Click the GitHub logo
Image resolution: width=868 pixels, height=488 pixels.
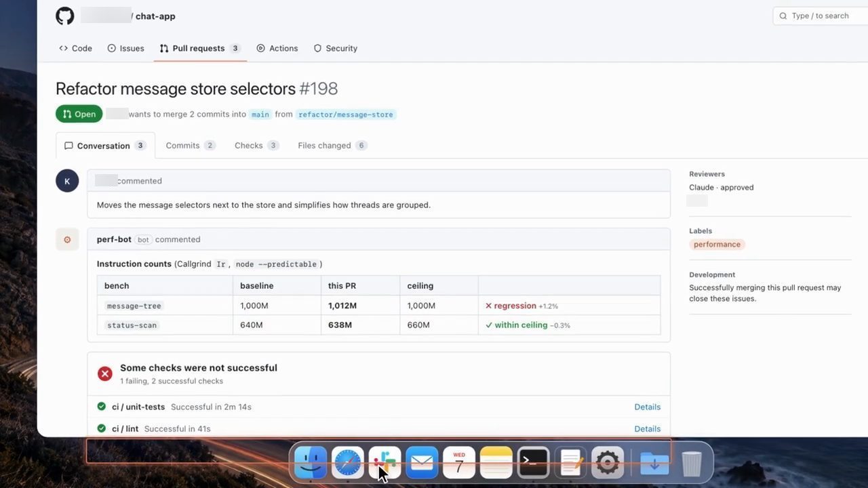(x=65, y=16)
